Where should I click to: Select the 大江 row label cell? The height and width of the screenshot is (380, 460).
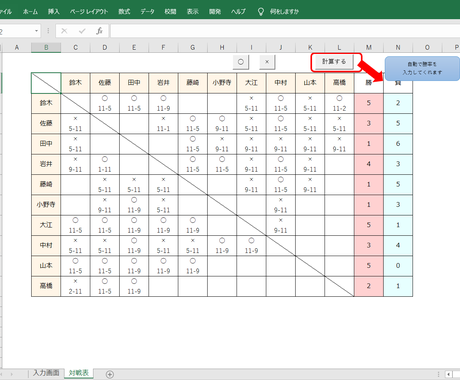pyautogui.click(x=46, y=225)
